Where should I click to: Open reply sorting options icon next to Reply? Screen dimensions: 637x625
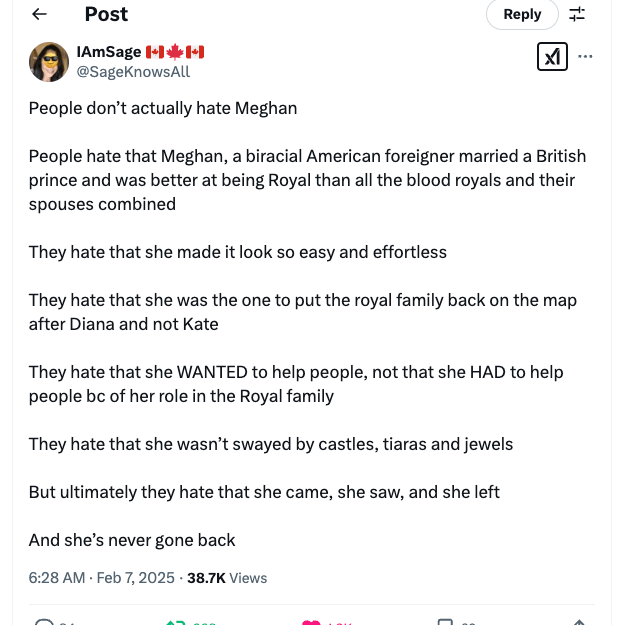[577, 14]
